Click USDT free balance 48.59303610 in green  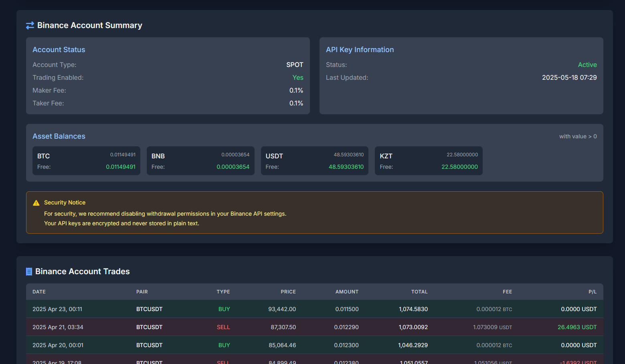(x=346, y=167)
